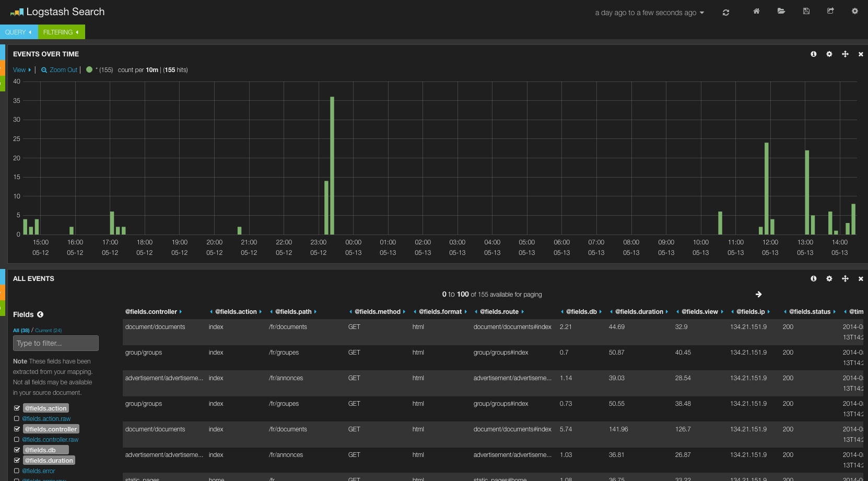Move @fields.db column left arrow
The height and width of the screenshot is (481, 868).
562,312
